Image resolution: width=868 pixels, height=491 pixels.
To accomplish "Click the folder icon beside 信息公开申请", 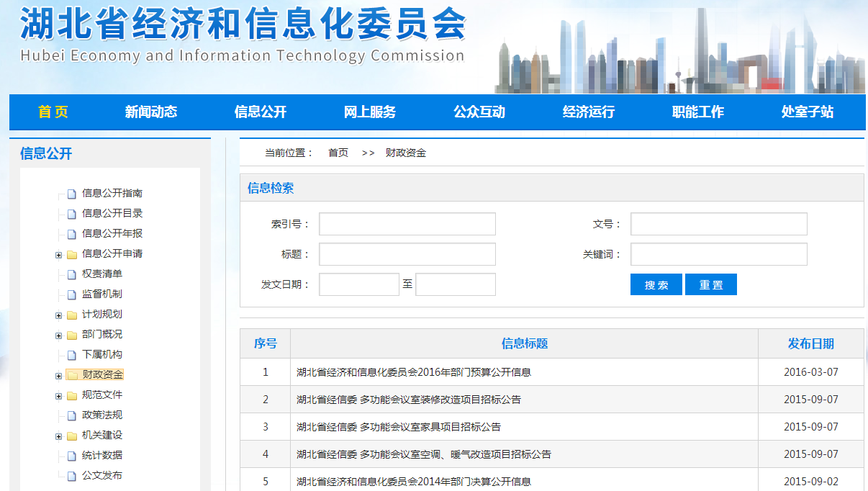I will coord(72,254).
